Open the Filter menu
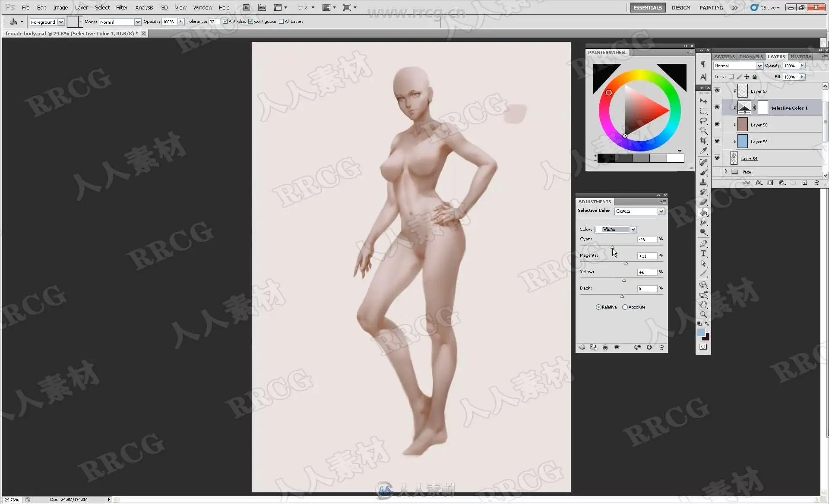 coord(121,8)
